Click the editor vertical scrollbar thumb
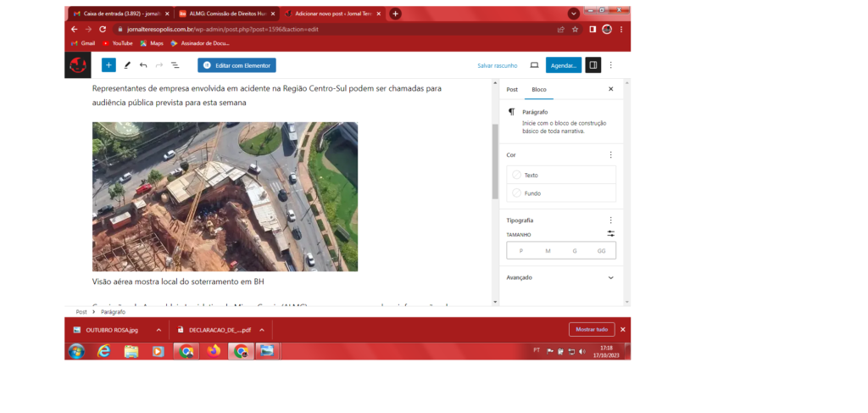The width and height of the screenshot is (868, 413). (x=495, y=162)
